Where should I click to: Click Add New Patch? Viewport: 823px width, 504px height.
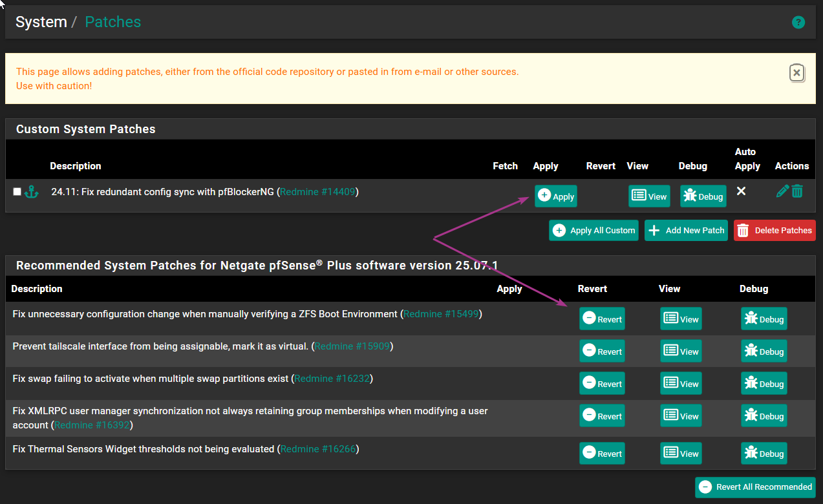[687, 230]
